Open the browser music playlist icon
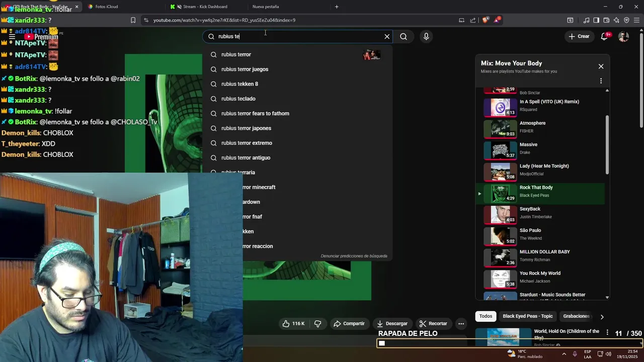The height and width of the screenshot is (362, 644). (586, 20)
